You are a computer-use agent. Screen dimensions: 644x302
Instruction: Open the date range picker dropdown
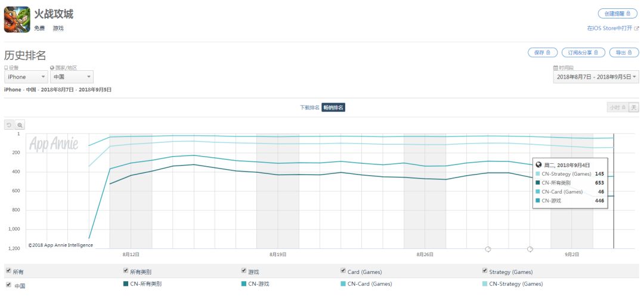click(x=596, y=77)
